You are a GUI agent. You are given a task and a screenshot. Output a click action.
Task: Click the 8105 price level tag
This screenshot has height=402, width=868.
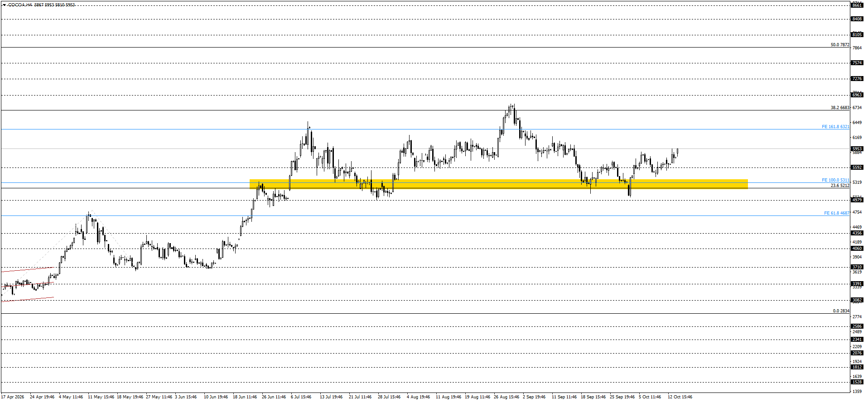coord(857,35)
